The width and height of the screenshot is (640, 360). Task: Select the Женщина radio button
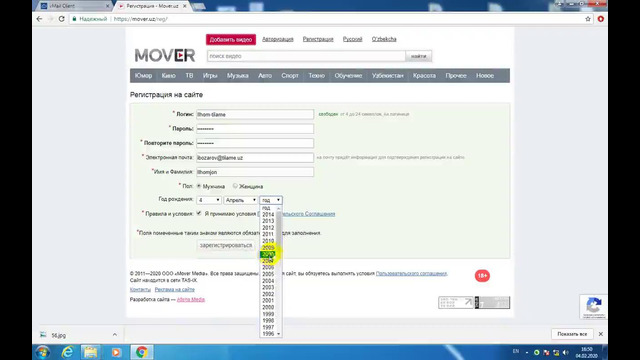tap(235, 186)
